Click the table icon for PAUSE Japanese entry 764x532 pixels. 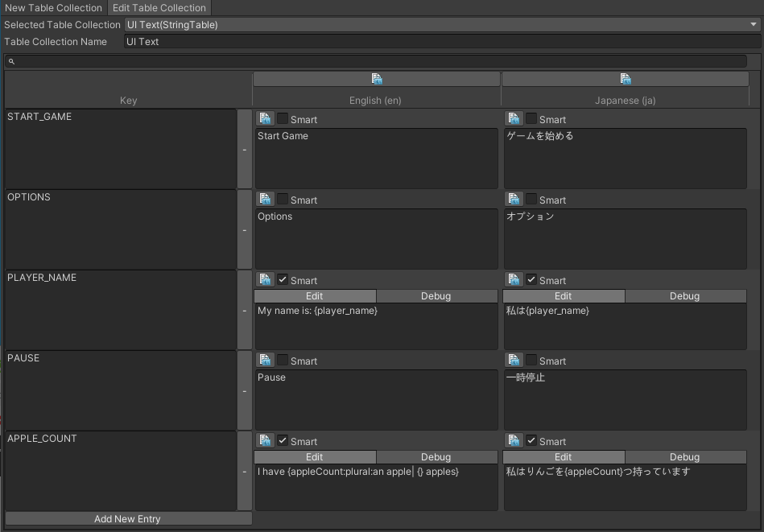tap(514, 361)
